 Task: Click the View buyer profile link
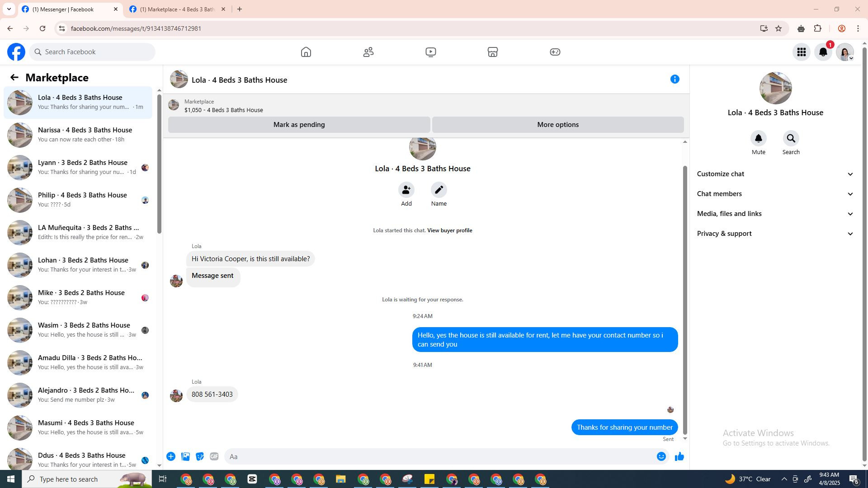click(x=449, y=230)
